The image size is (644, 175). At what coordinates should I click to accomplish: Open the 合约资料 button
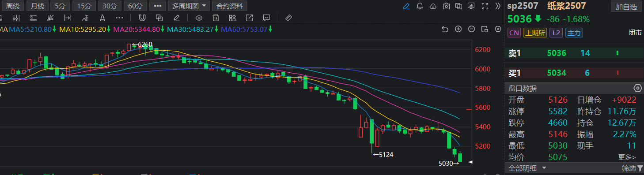pyautogui.click(x=230, y=6)
